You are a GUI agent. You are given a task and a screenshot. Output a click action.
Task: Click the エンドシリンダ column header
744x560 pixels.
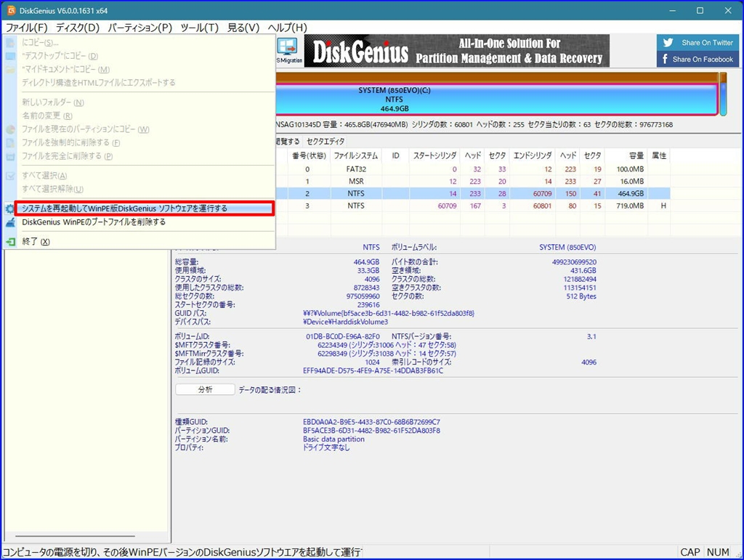[x=533, y=155]
